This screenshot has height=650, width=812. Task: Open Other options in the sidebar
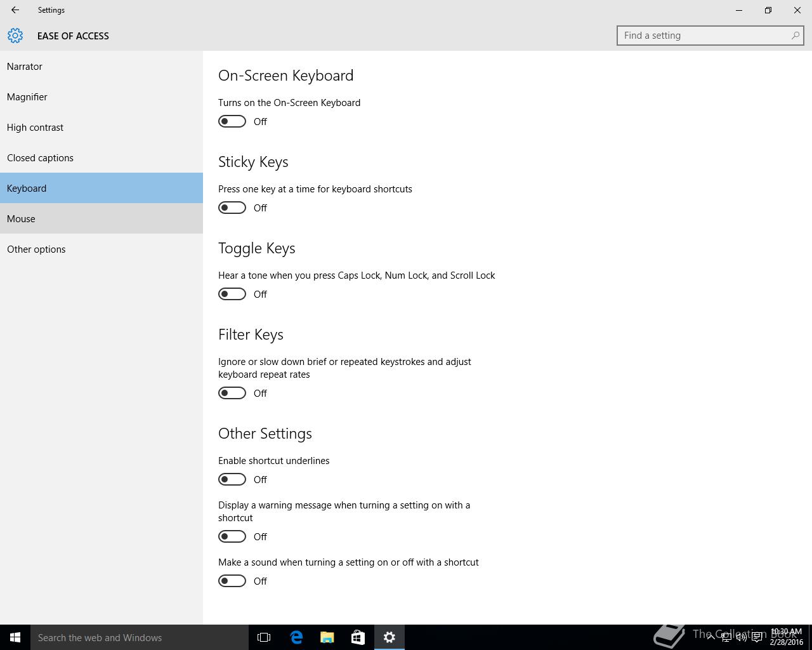(x=101, y=249)
